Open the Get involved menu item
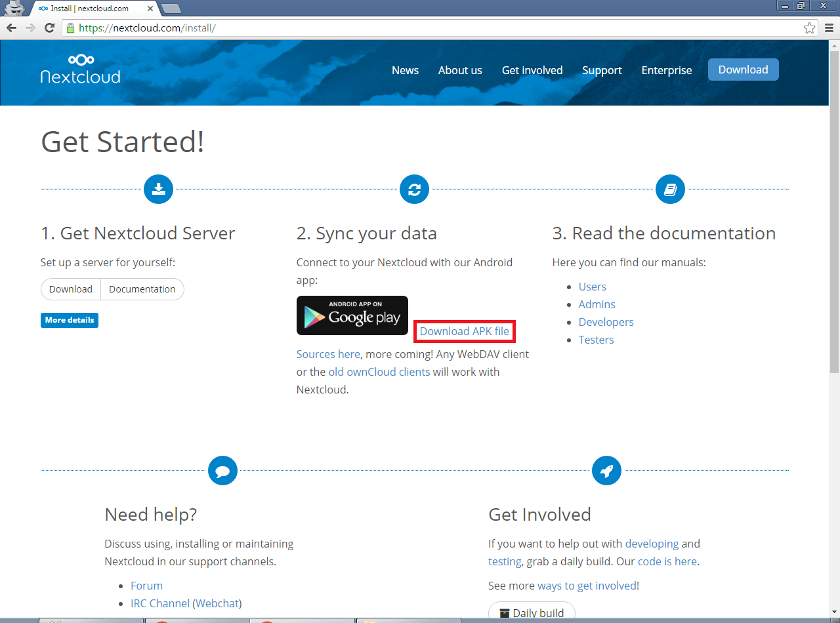Image resolution: width=840 pixels, height=623 pixels. pos(532,70)
